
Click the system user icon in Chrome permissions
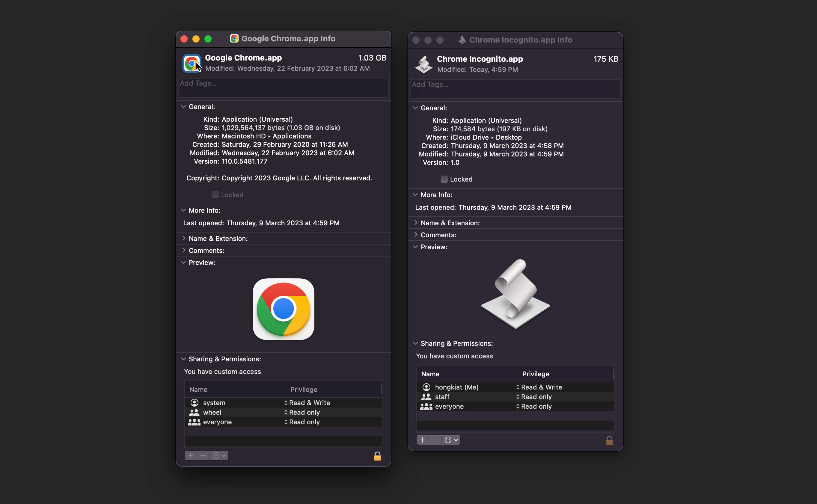[x=194, y=403]
